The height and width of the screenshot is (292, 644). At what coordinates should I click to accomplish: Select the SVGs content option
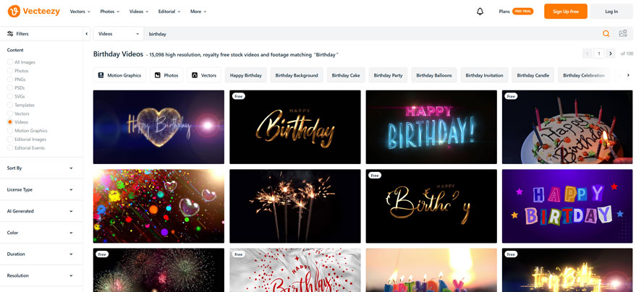click(x=17, y=96)
